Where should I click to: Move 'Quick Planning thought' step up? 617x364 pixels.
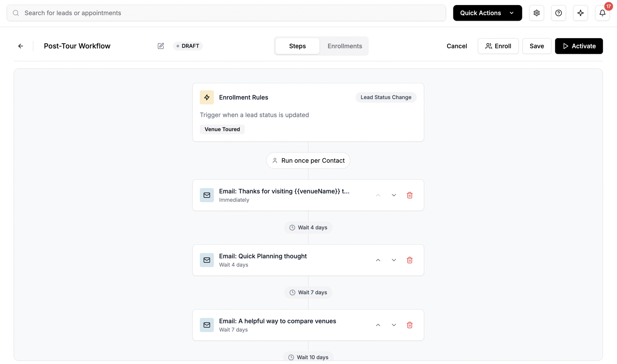[x=378, y=260]
